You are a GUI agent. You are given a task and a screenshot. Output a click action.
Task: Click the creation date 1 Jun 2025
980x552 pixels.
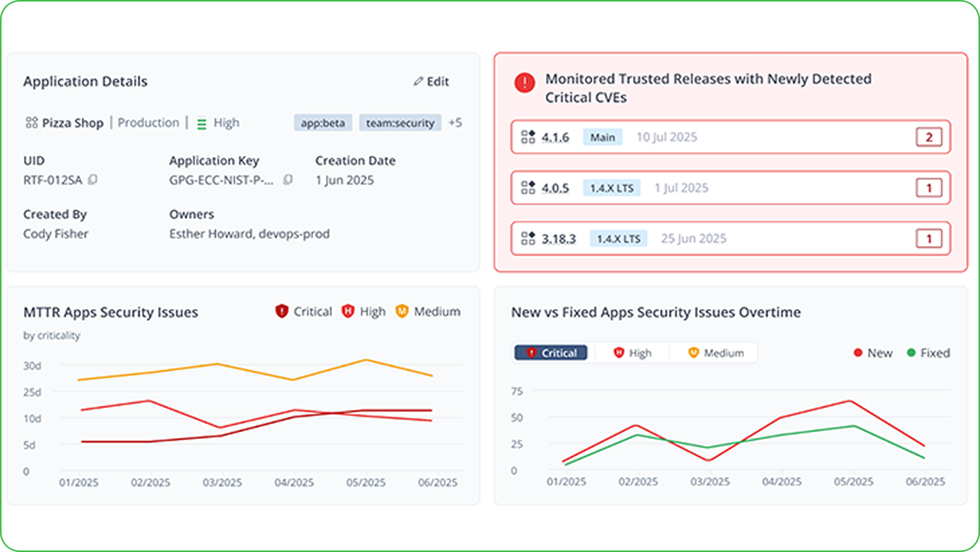345,180
